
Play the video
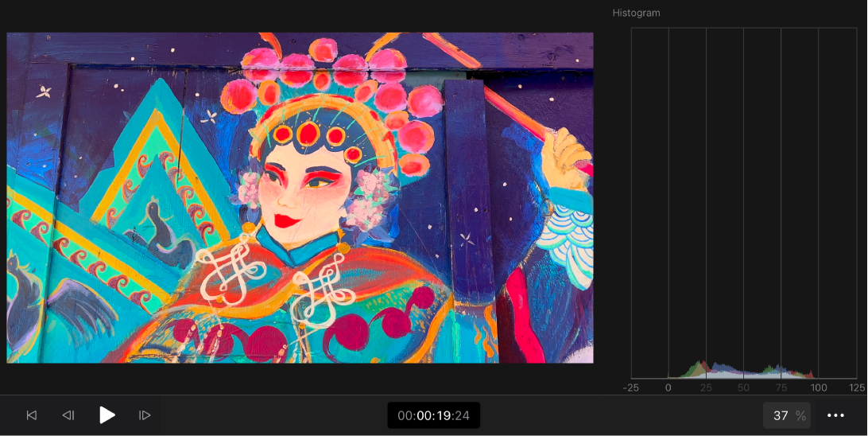click(x=107, y=415)
